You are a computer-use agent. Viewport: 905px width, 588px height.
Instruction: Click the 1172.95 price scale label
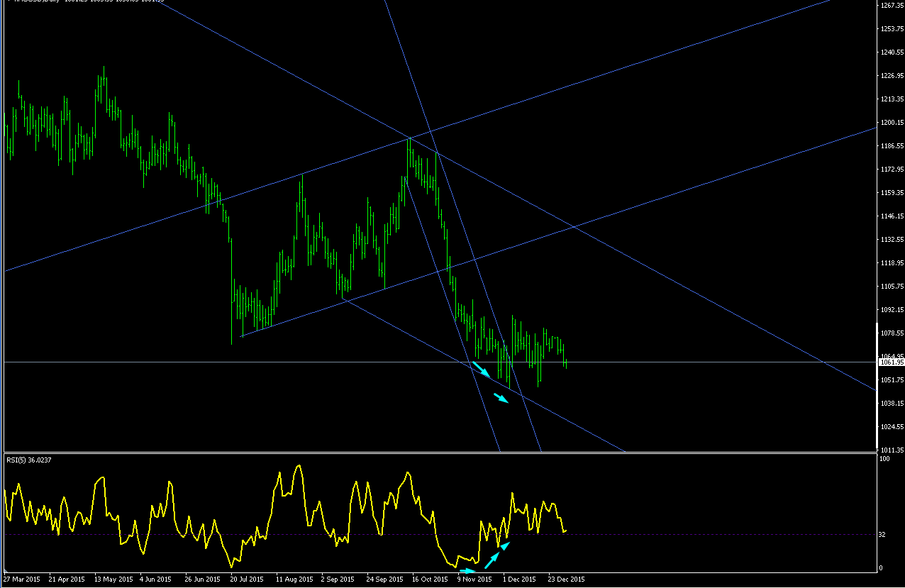coord(891,170)
